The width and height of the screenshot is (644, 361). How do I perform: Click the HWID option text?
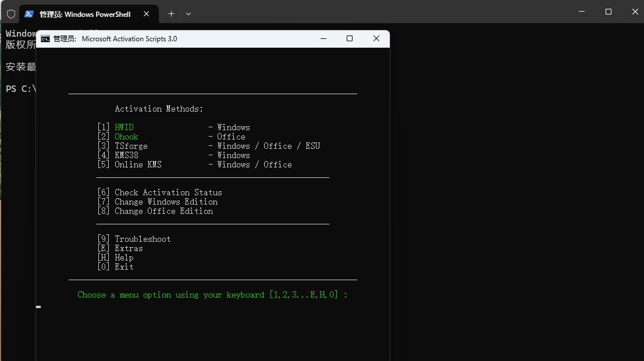point(124,127)
